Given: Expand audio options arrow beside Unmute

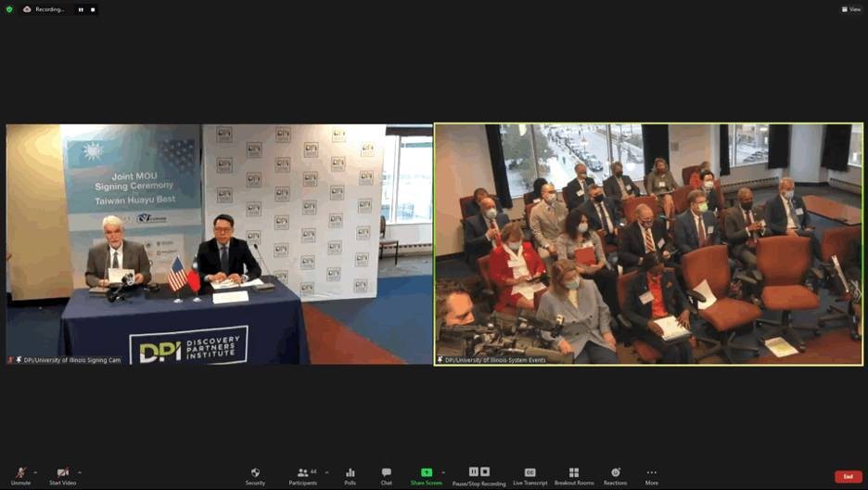Looking at the screenshot, I should (36, 472).
